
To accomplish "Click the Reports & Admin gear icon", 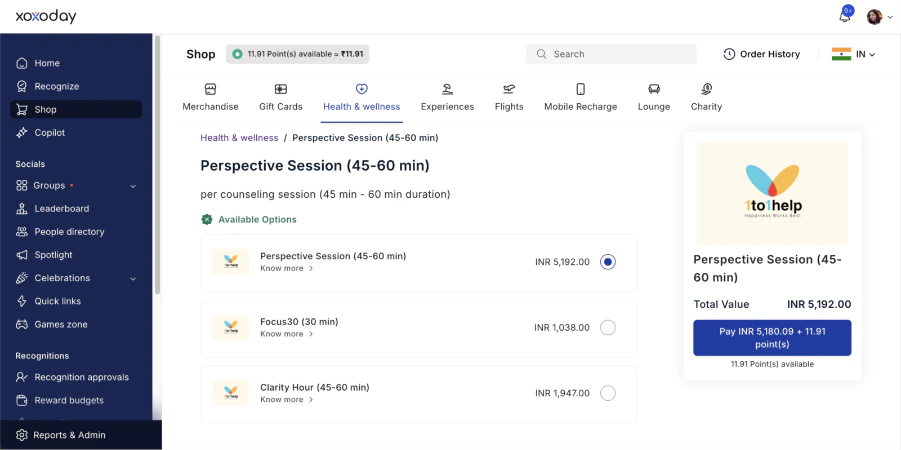I will point(22,435).
